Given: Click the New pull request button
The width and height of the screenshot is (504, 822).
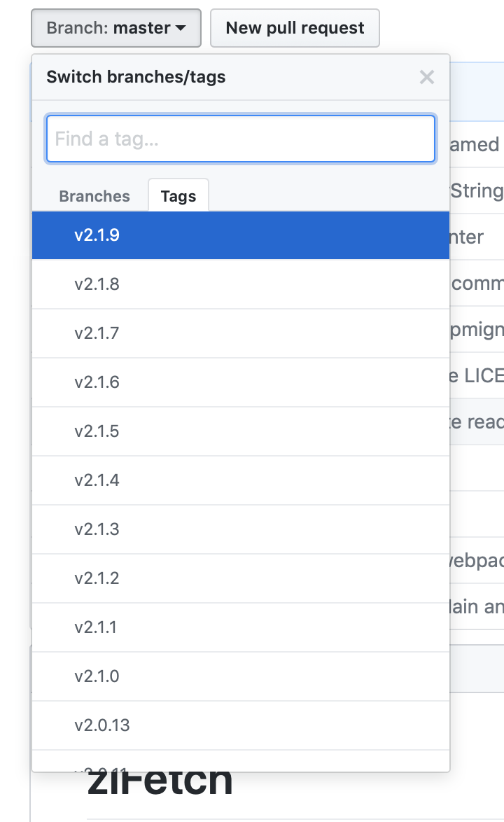Looking at the screenshot, I should click(295, 28).
